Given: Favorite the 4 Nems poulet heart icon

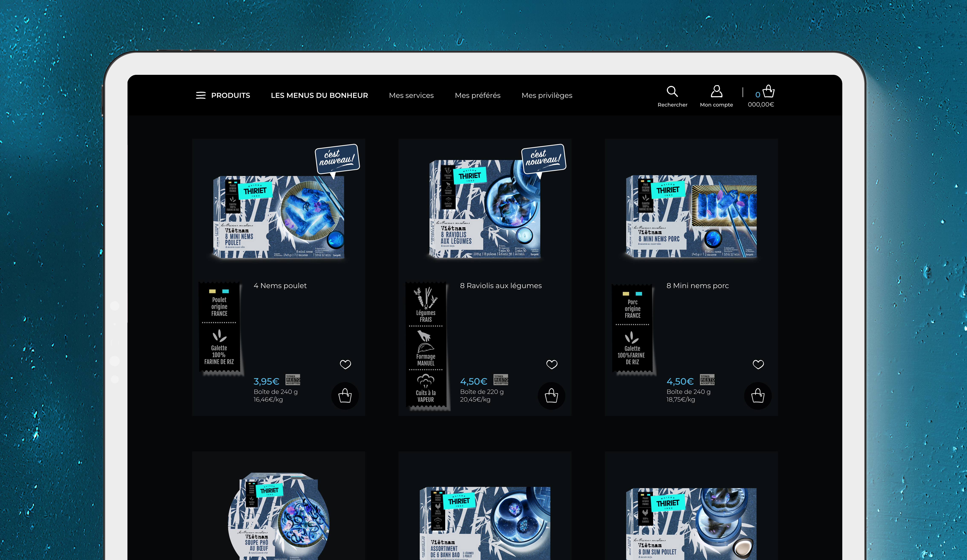Looking at the screenshot, I should coord(345,364).
